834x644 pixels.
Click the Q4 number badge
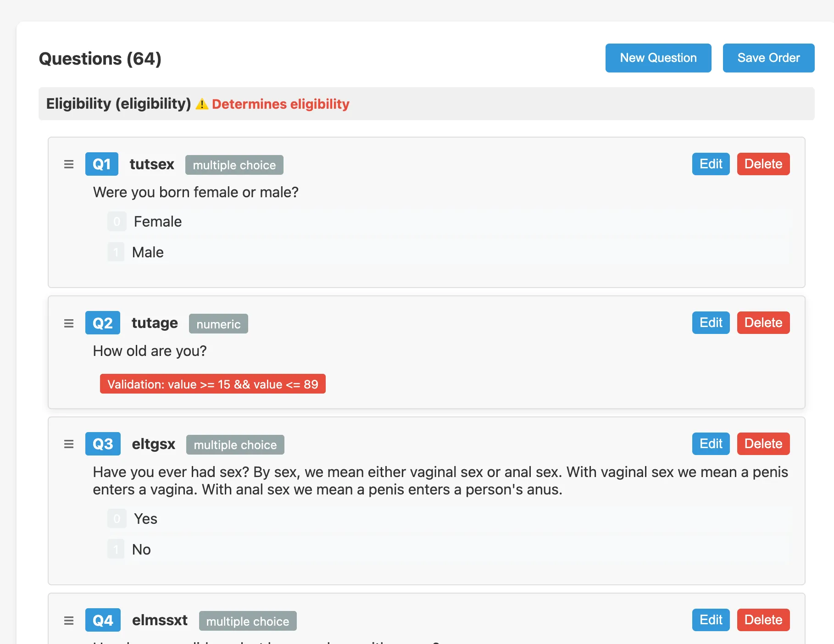tap(103, 620)
